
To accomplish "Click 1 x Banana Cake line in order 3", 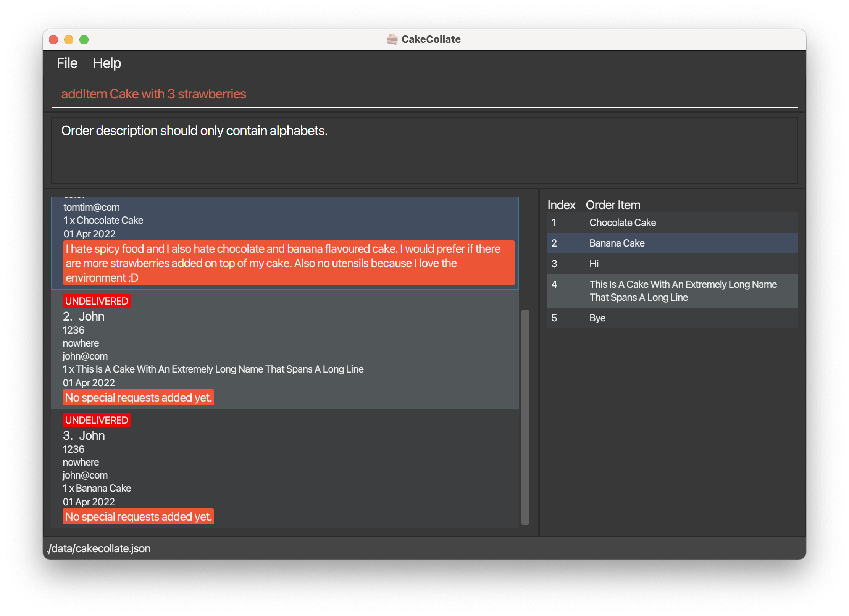I will pyautogui.click(x=97, y=488).
